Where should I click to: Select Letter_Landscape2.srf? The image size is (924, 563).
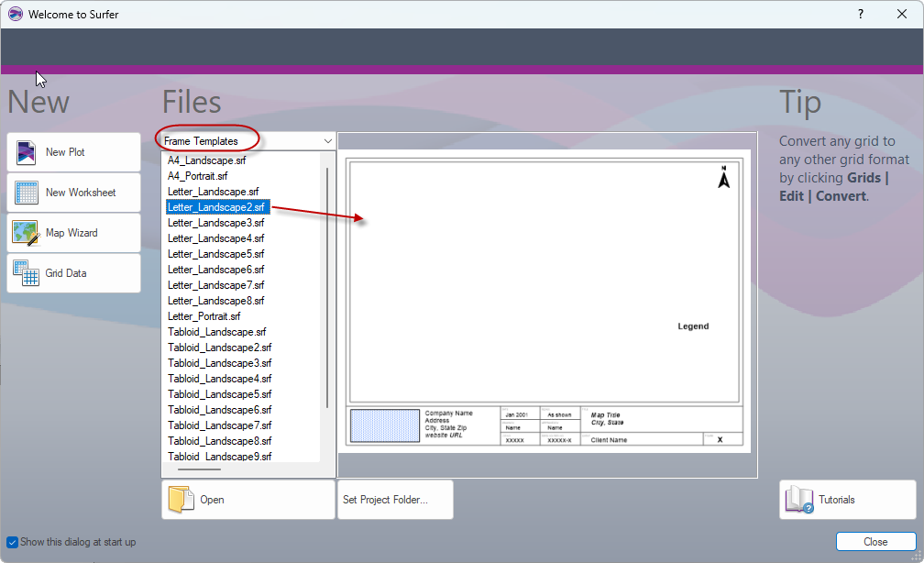[217, 207]
